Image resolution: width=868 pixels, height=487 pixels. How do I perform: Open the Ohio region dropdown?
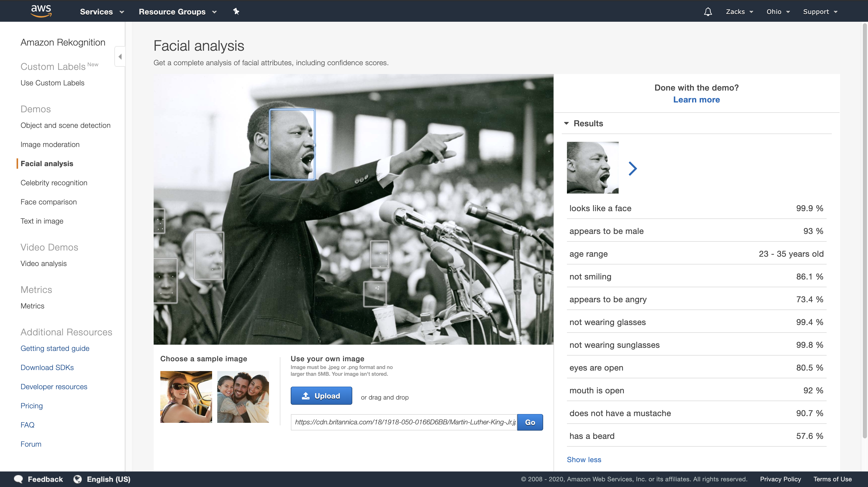(x=778, y=12)
